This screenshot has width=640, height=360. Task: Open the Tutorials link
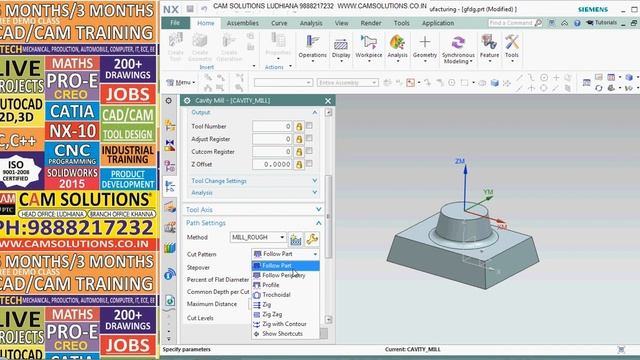pos(602,23)
